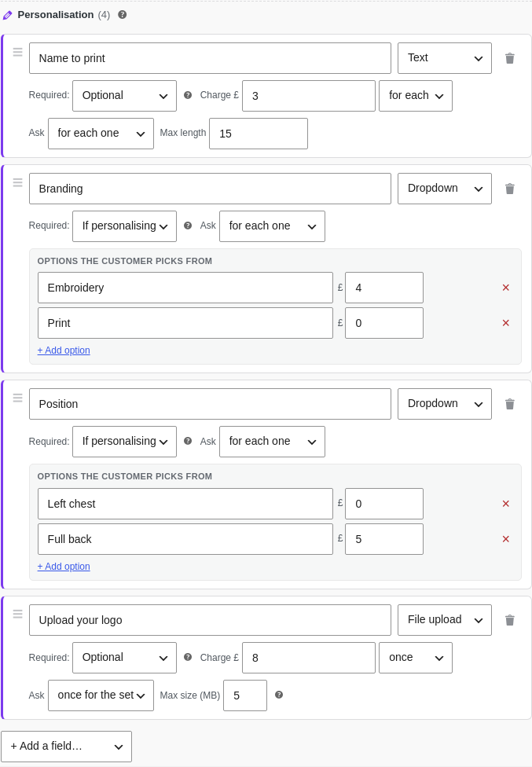Viewport: 532px width, 767px height.
Task: Show help for Name to print Required setting
Action: point(188,95)
